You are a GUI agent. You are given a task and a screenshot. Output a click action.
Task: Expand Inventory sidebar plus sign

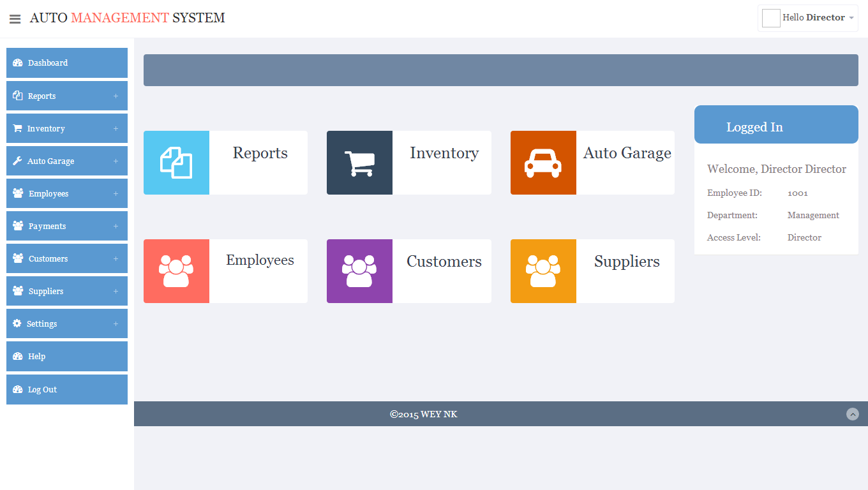click(116, 128)
